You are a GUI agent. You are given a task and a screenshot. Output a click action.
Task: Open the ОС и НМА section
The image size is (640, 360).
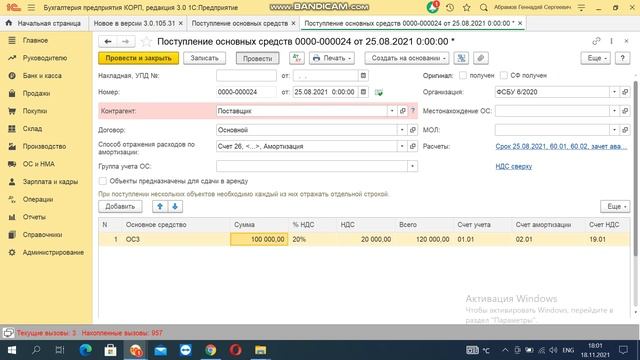pos(38,164)
